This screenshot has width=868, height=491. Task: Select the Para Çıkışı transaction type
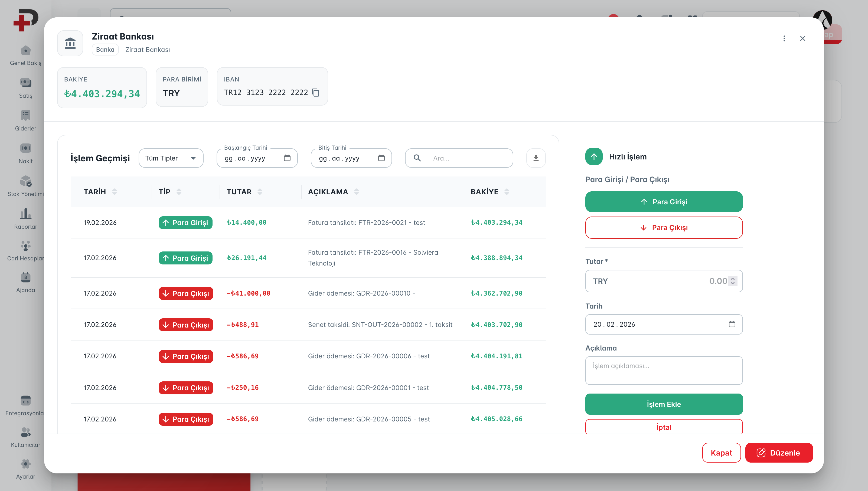click(x=664, y=228)
